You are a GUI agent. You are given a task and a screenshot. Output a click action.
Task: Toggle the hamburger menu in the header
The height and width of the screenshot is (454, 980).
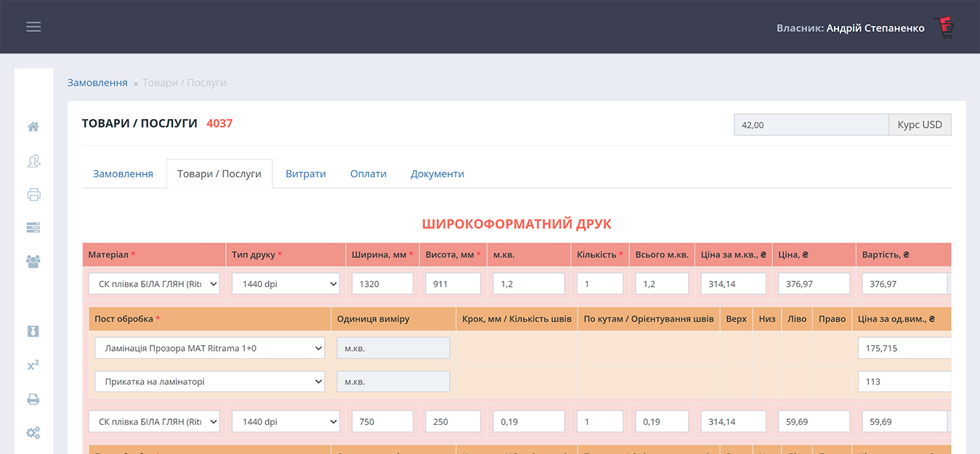point(33,27)
